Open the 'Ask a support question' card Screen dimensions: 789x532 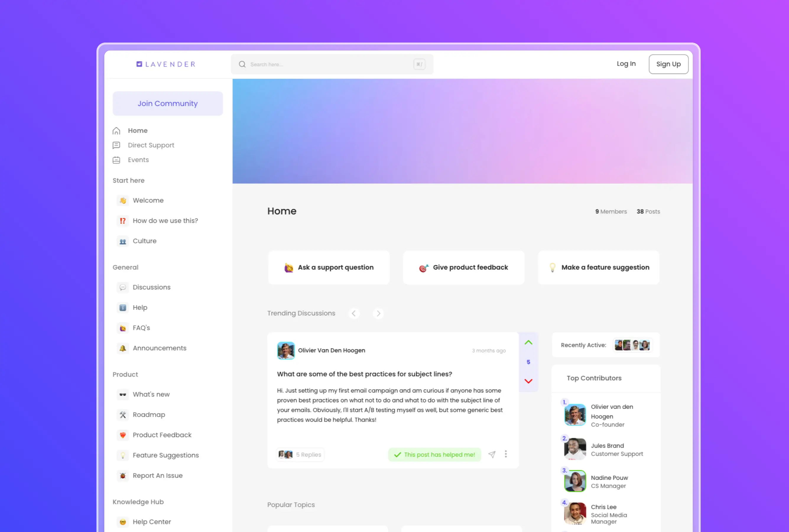coord(328,267)
